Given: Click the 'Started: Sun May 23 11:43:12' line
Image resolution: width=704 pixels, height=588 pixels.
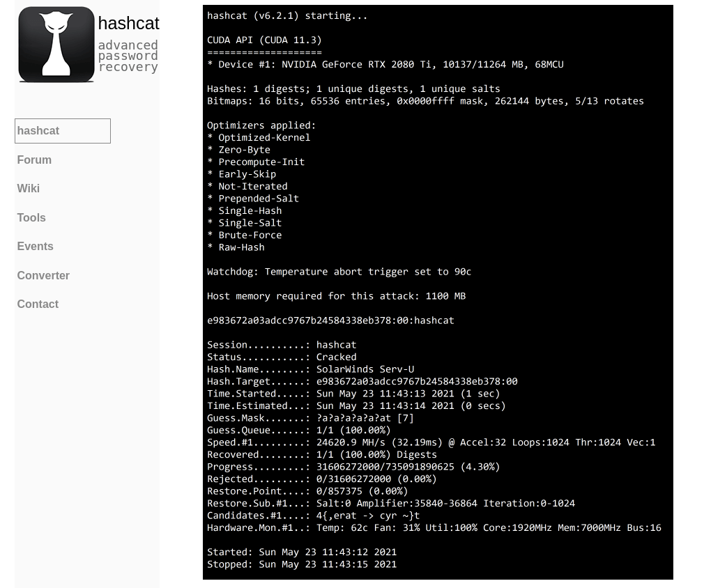Looking at the screenshot, I should [x=302, y=552].
